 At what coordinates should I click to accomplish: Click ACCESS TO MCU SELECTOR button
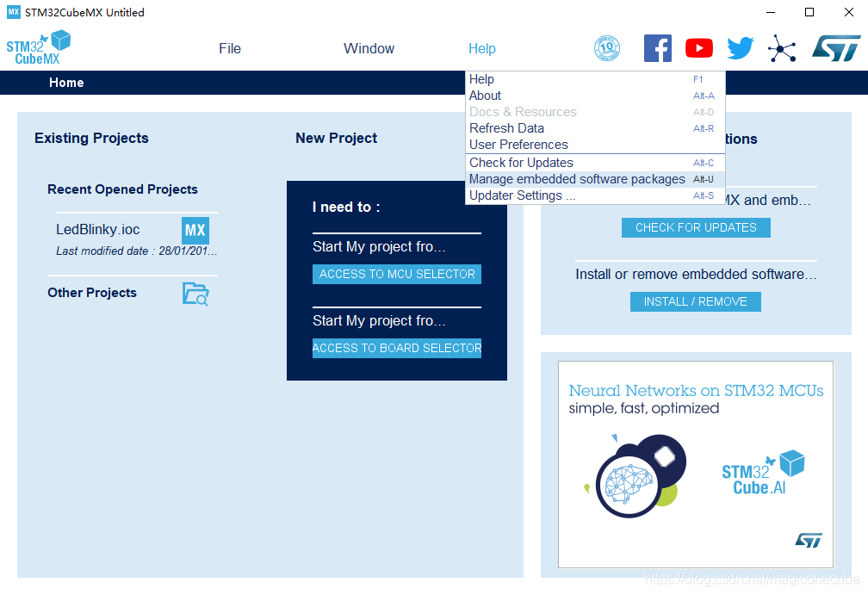[397, 274]
